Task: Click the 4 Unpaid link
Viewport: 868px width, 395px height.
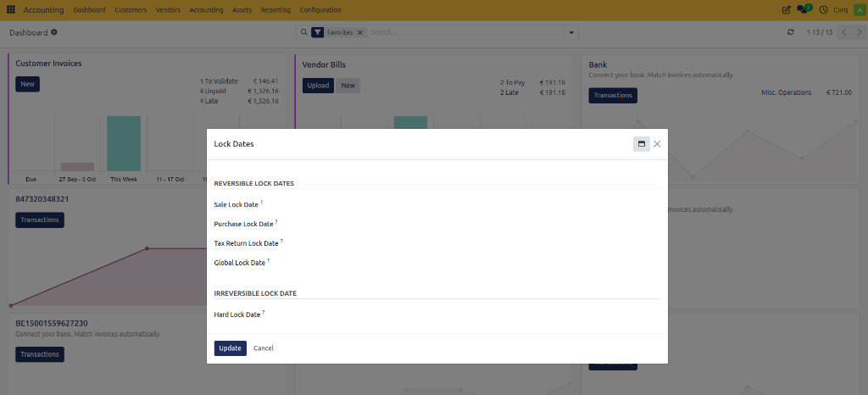Action: 214,91
